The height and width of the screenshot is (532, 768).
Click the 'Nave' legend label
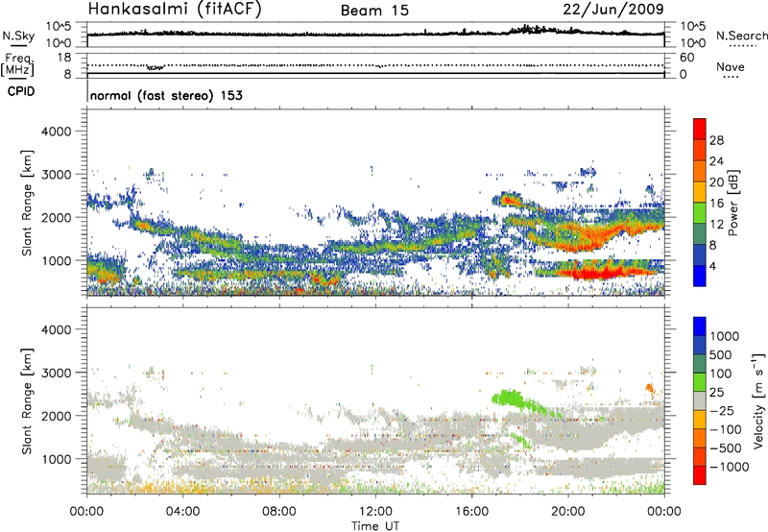click(731, 67)
